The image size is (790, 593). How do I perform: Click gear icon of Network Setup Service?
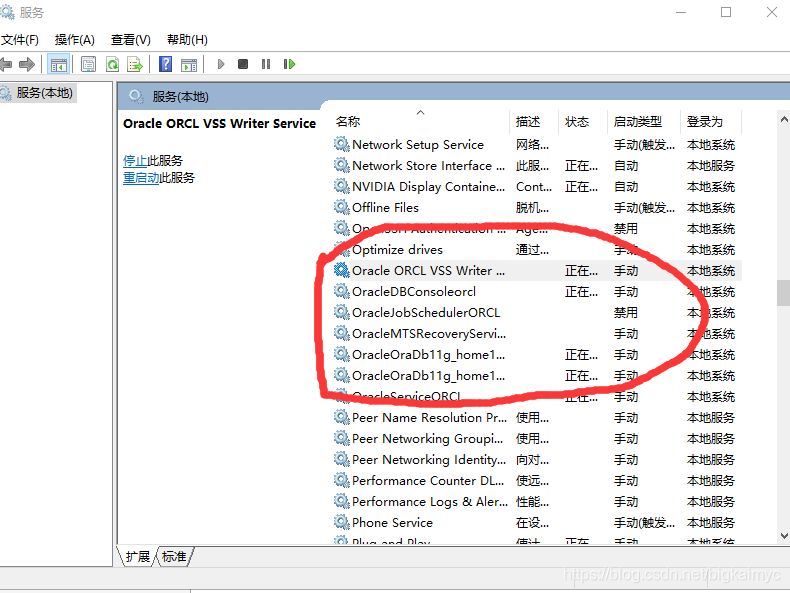point(342,145)
